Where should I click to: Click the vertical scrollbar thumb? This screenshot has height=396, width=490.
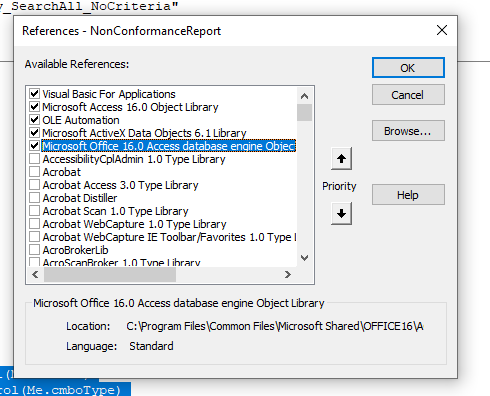coord(304,113)
